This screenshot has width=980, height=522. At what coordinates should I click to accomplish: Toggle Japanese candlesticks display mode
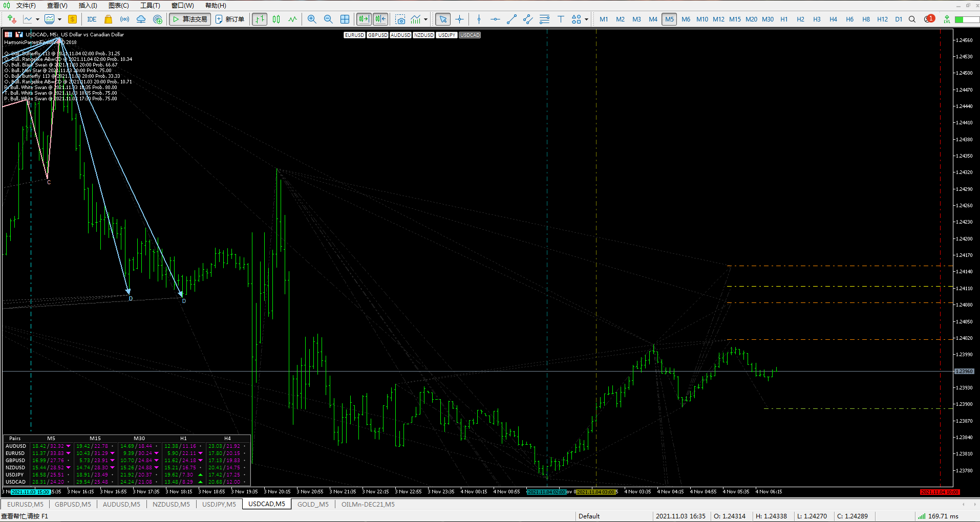point(276,19)
